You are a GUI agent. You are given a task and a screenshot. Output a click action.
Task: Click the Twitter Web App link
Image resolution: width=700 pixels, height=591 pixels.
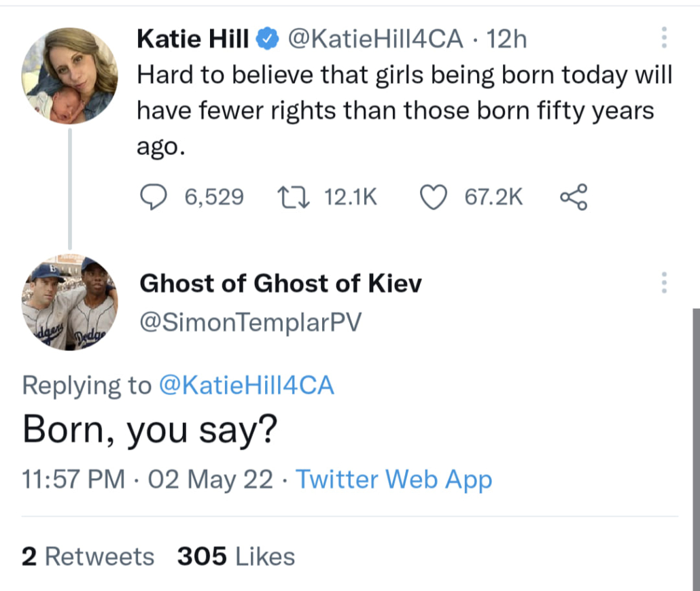coord(393,479)
